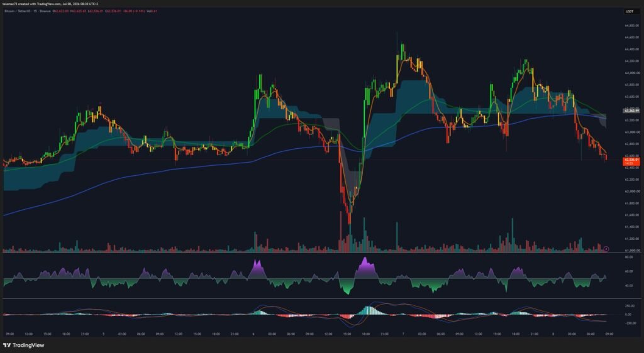The height and width of the screenshot is (353, 644).
Task: Click the 64,000.00 price axis label
Action: (631, 73)
